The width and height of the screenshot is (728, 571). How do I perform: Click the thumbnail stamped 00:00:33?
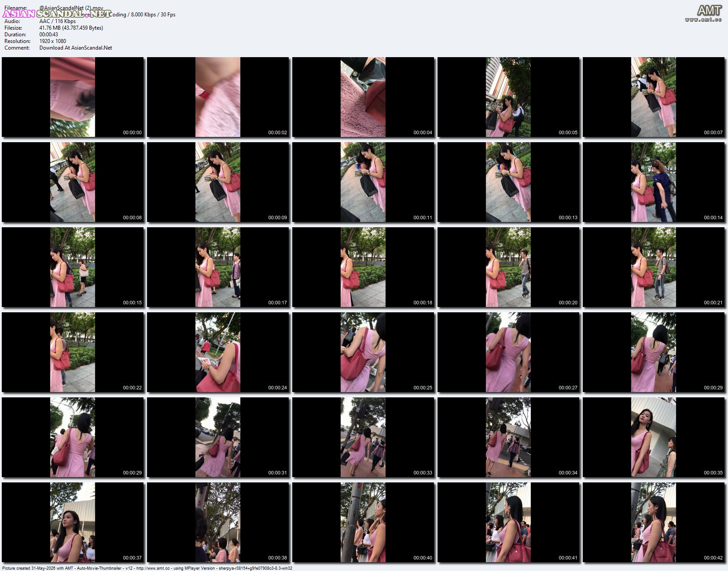point(363,437)
